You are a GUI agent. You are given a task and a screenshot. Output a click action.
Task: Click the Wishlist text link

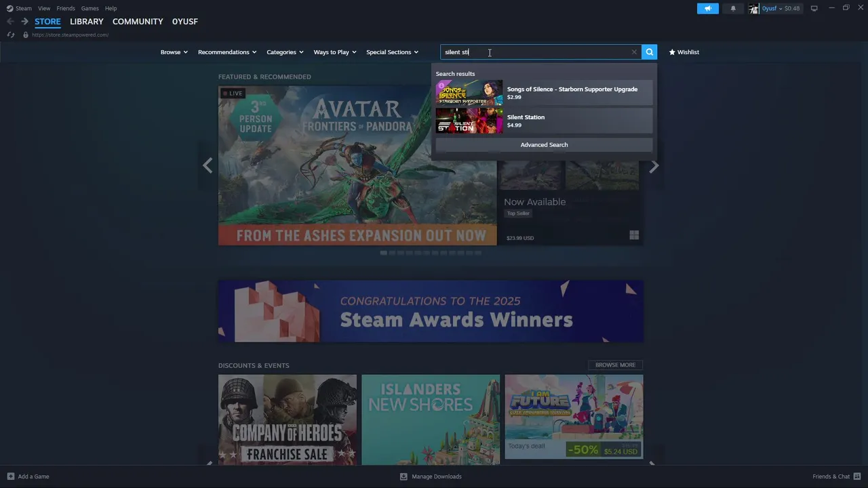tap(688, 52)
